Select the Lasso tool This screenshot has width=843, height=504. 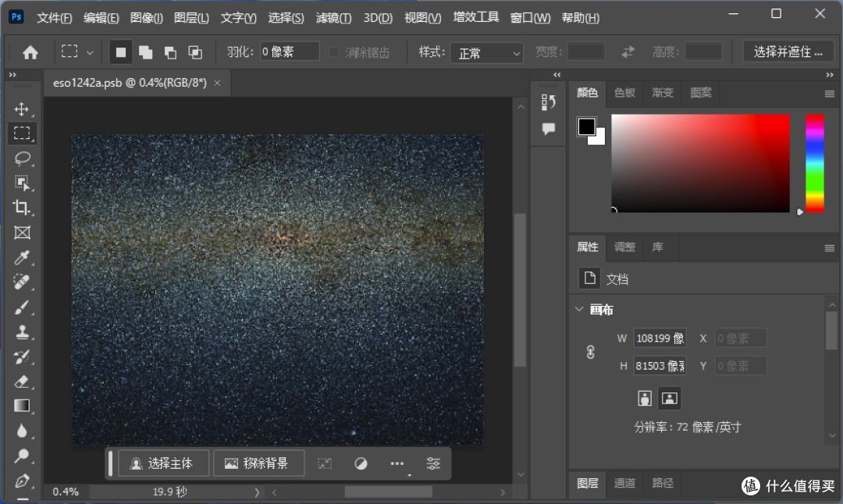(x=22, y=158)
